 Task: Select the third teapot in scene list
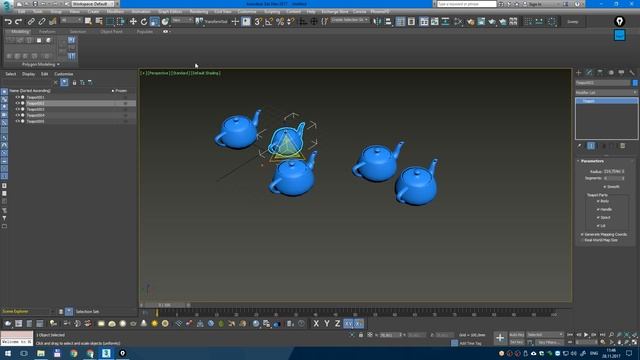click(36, 109)
